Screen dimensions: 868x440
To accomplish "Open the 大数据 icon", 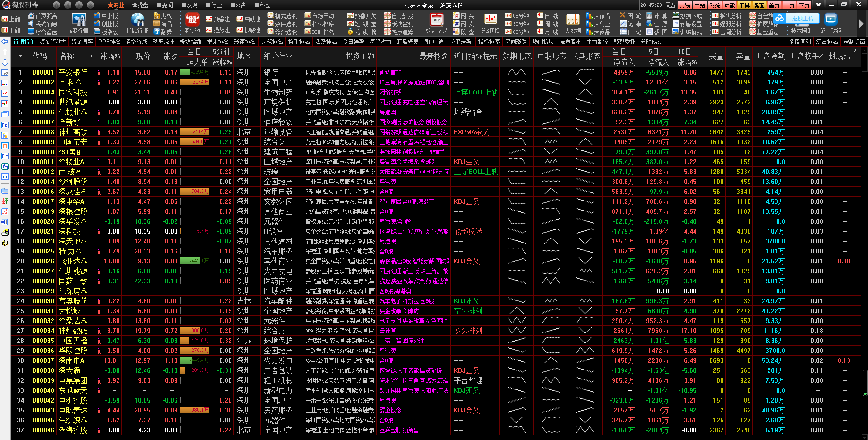I will (573, 23).
